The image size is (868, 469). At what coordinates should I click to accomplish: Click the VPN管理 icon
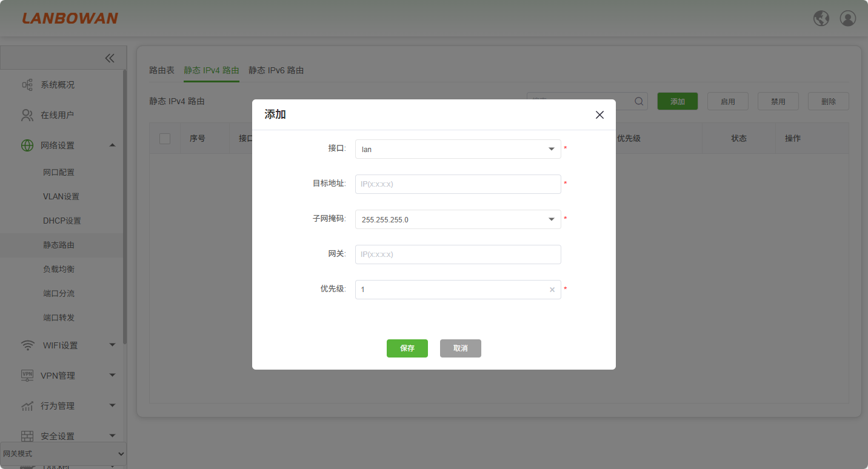pyautogui.click(x=27, y=376)
